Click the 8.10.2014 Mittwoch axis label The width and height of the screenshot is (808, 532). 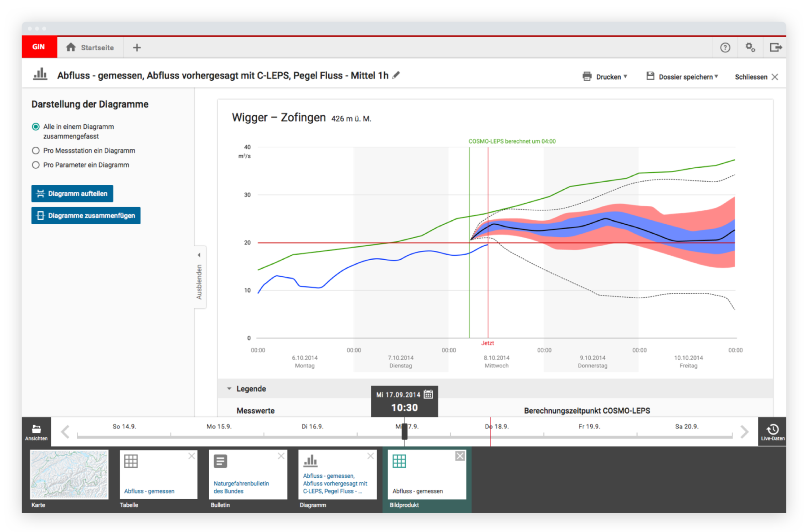(496, 362)
